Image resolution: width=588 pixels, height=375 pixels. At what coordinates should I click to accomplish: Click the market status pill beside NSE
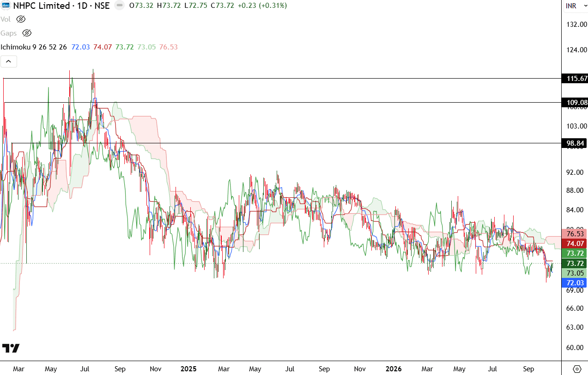119,6
